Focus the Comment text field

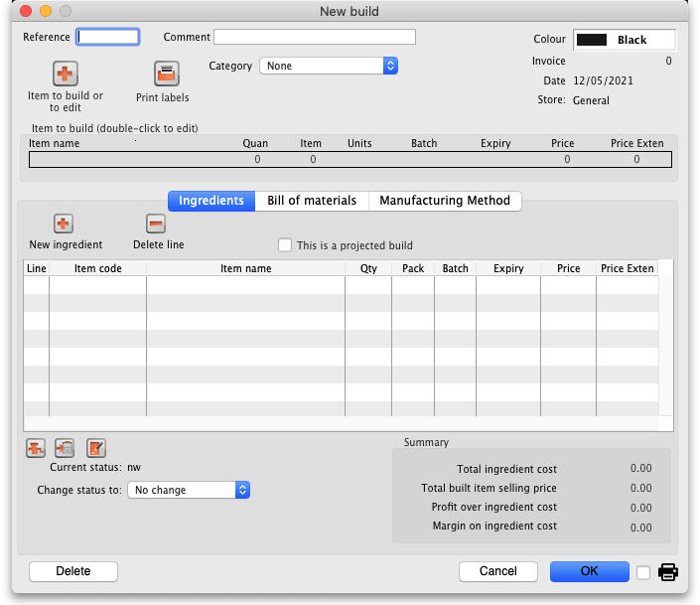(315, 37)
